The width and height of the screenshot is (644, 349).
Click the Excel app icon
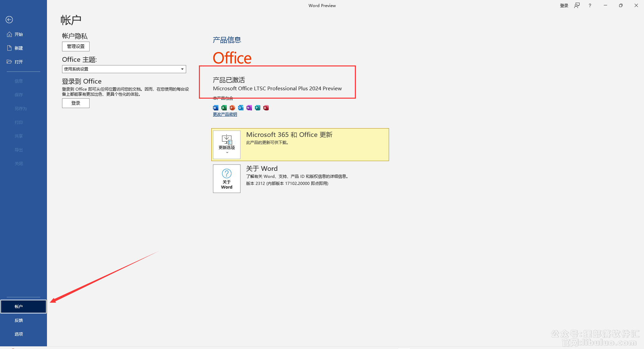pyautogui.click(x=224, y=108)
